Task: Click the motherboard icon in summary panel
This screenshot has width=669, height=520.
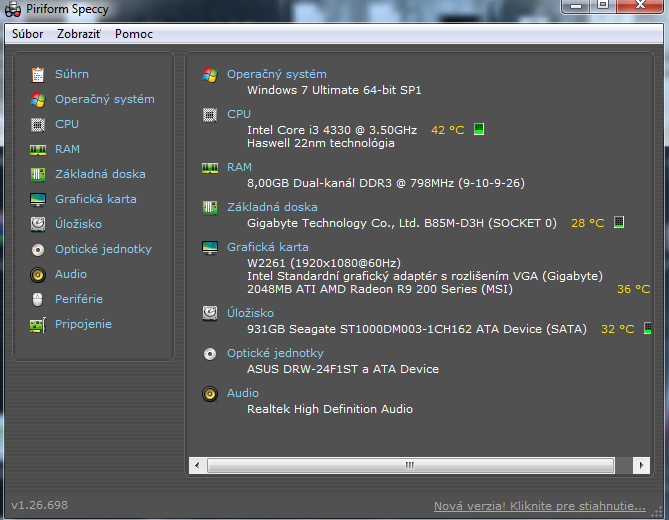Action: pyautogui.click(x=209, y=208)
